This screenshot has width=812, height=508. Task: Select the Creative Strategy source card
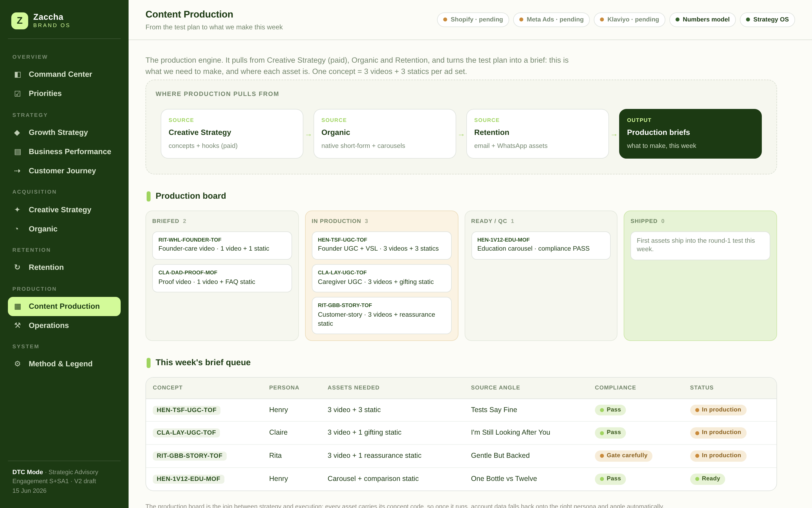pyautogui.click(x=232, y=134)
